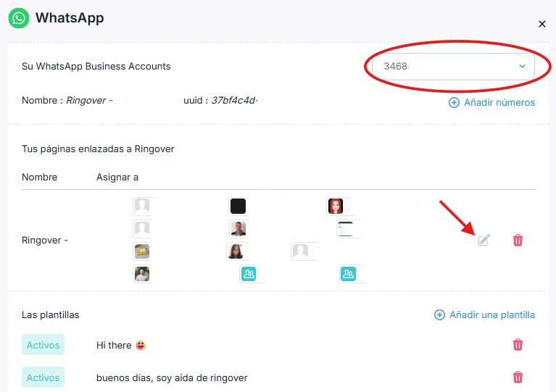Delete the 'Hi there' template

(x=518, y=344)
